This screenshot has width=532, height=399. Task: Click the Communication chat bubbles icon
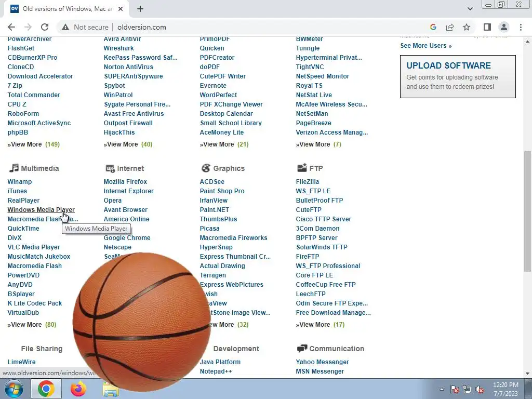(302, 349)
